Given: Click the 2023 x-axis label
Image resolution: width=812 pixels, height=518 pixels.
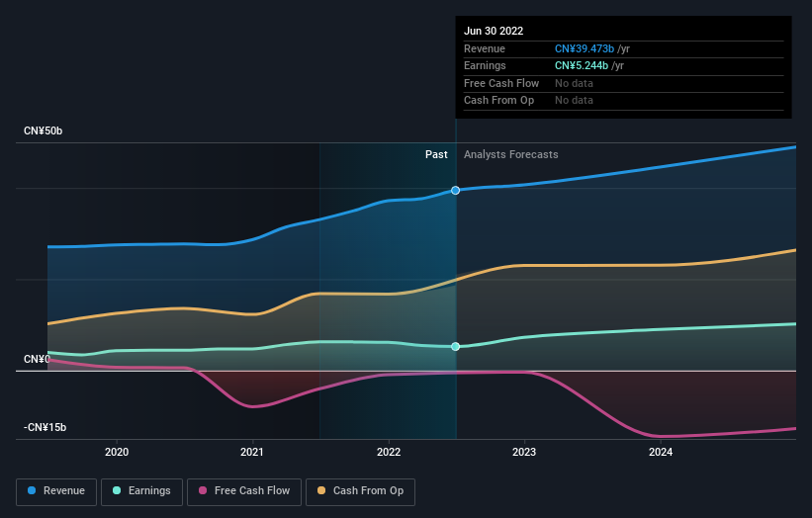Looking at the screenshot, I should tap(524, 453).
